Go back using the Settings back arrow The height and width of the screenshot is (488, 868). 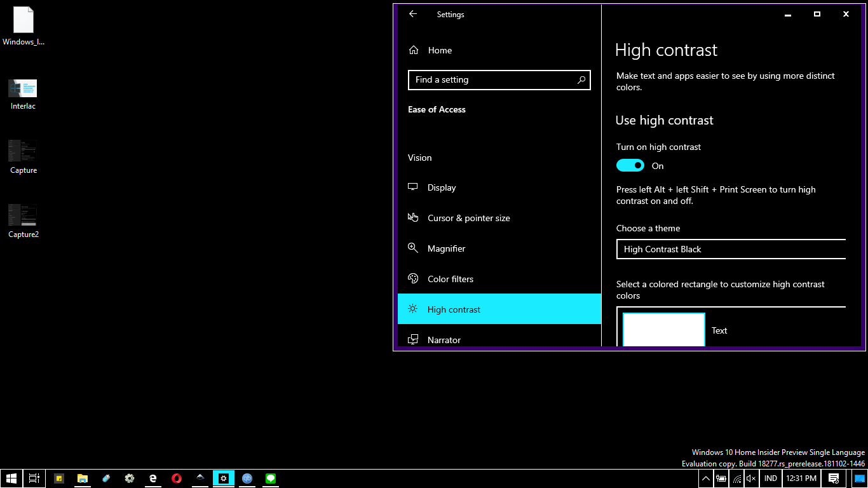click(413, 14)
